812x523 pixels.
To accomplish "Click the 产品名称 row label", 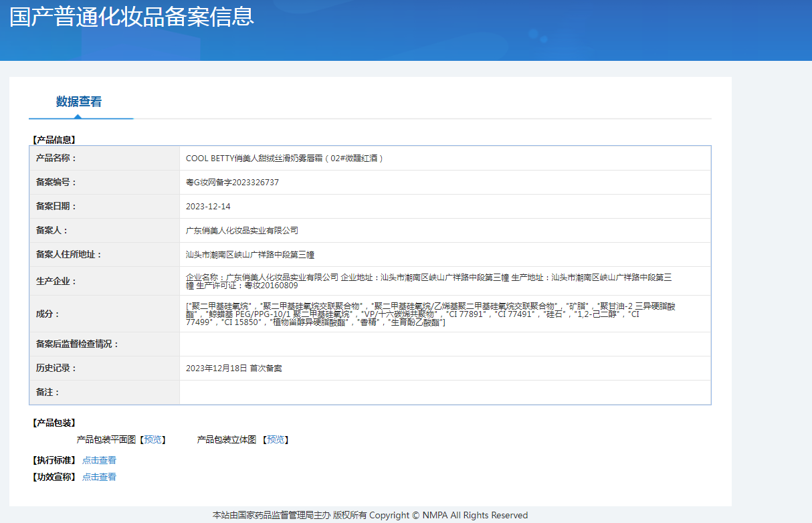I will coord(56,159).
